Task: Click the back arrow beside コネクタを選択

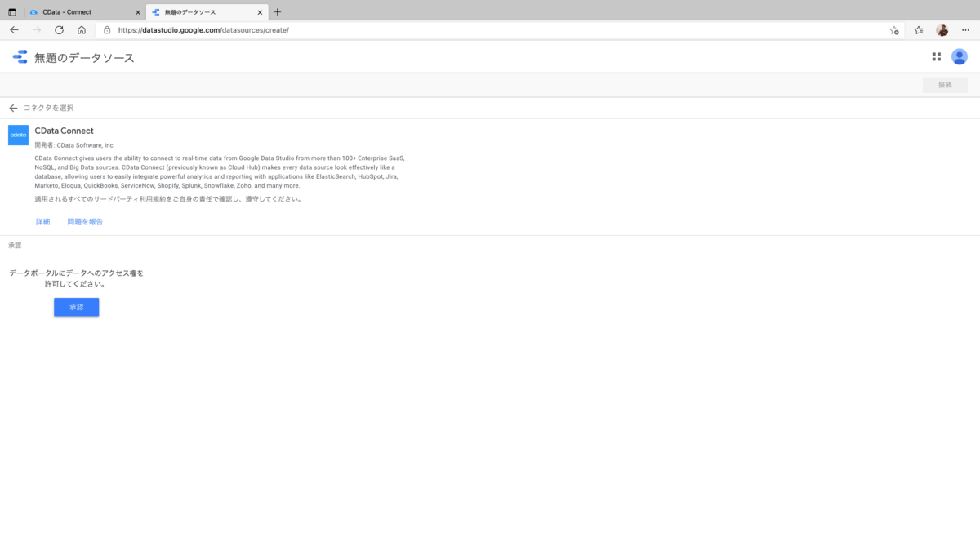Action: pyautogui.click(x=13, y=108)
